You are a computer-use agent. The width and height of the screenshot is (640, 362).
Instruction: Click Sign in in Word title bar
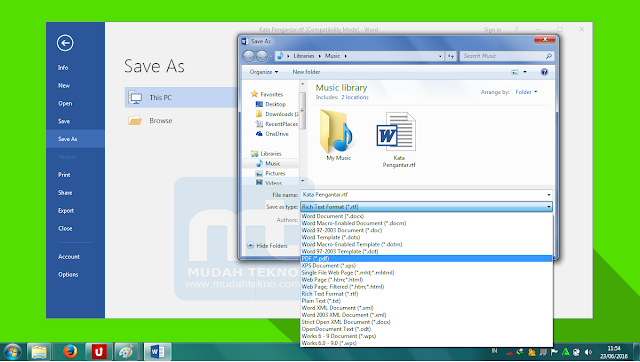pos(492,30)
